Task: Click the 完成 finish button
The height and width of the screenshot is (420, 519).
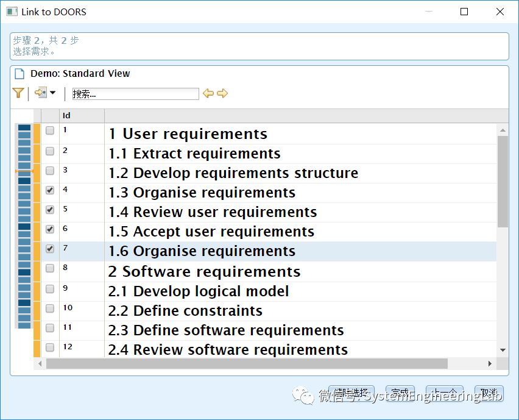Action: click(x=400, y=394)
